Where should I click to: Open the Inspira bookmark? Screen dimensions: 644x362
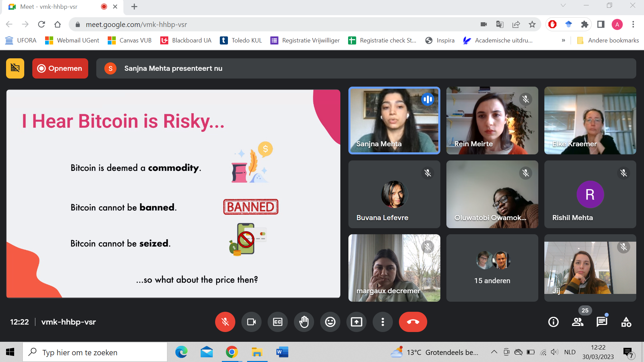(440, 40)
